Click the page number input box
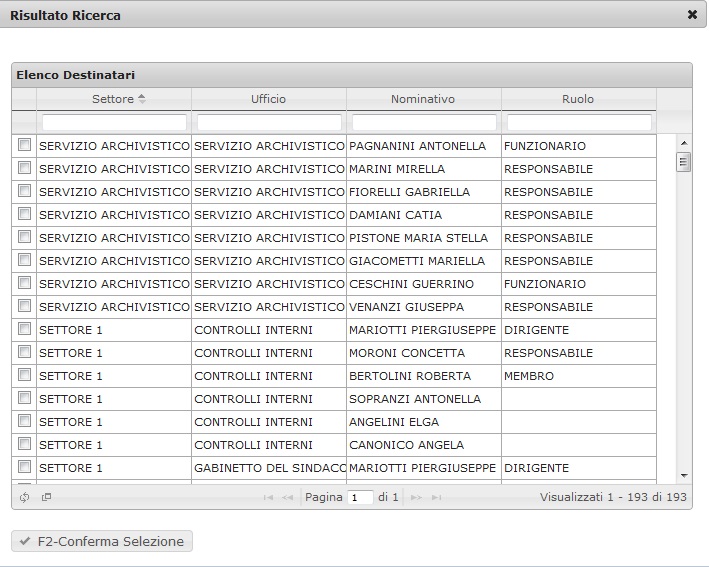 pos(360,497)
